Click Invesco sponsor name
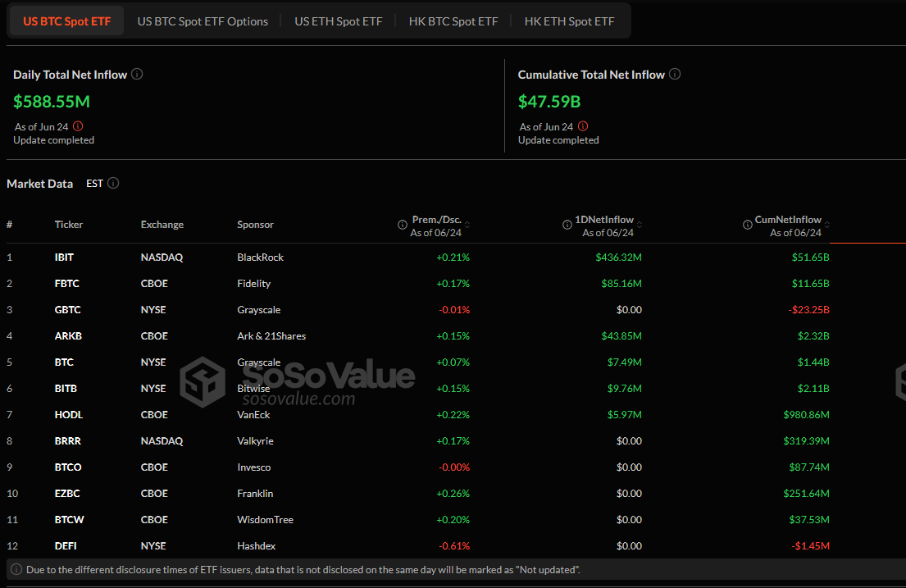Image resolution: width=906 pixels, height=588 pixels. click(x=253, y=467)
